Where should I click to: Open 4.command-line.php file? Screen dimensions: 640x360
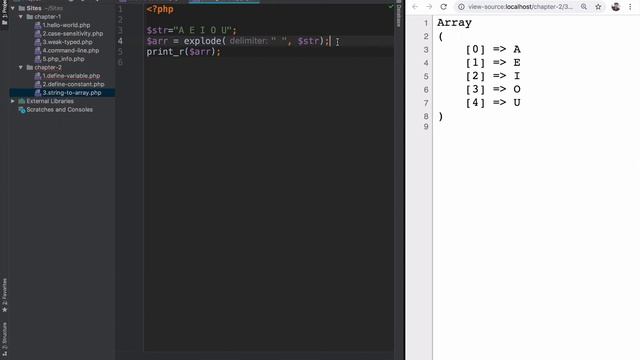click(x=71, y=51)
